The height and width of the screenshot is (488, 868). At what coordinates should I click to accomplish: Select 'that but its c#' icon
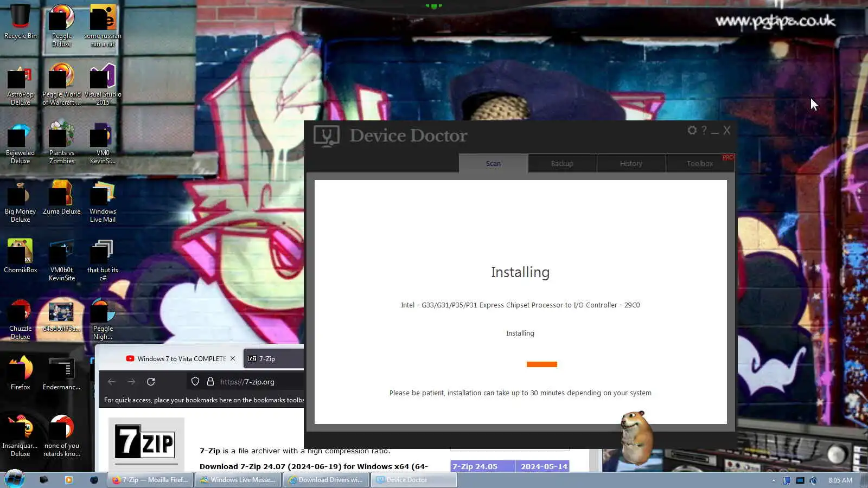103,260
